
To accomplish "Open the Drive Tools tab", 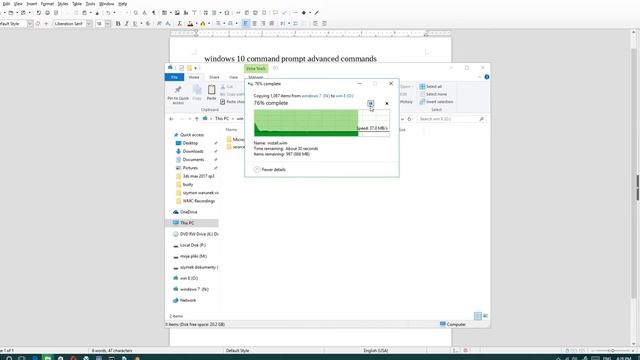I will (x=256, y=69).
